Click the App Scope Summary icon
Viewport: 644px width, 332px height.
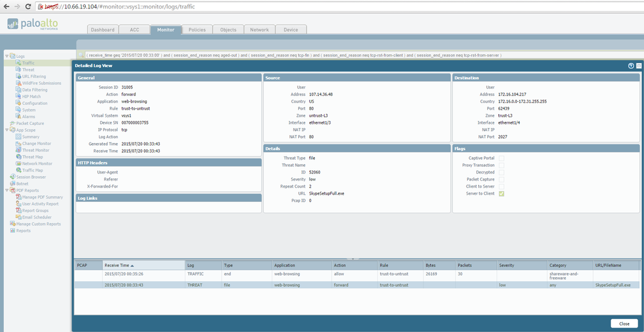click(x=19, y=137)
